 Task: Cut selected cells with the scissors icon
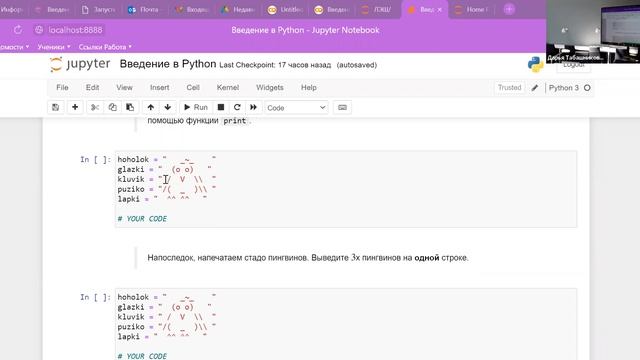pos(95,107)
